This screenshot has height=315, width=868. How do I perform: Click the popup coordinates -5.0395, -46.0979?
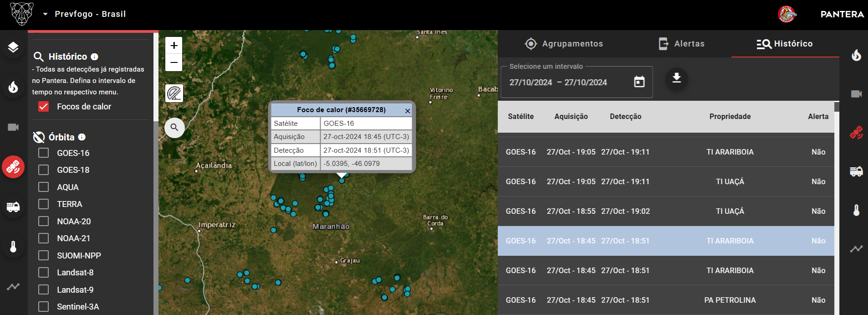click(x=352, y=164)
